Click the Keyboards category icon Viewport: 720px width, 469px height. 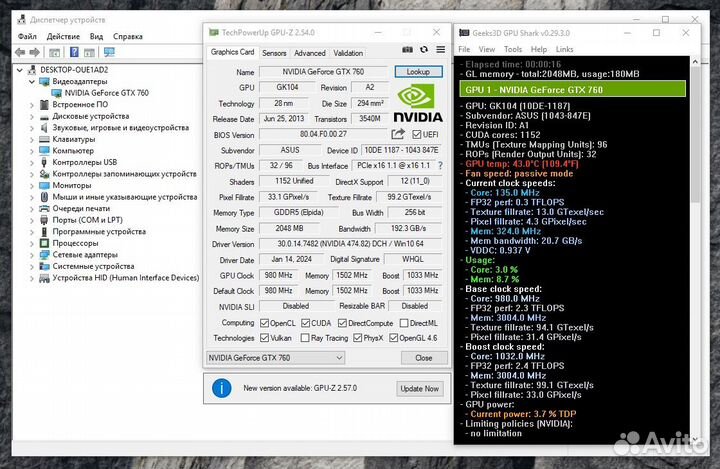pos(45,139)
